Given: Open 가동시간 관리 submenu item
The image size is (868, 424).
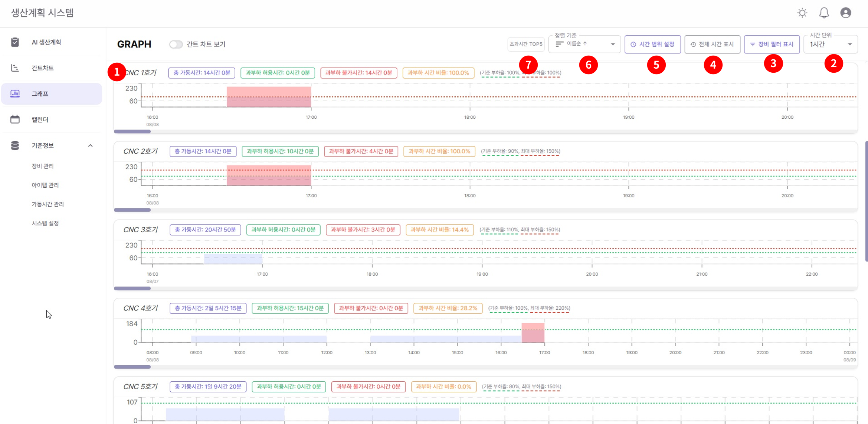Looking at the screenshot, I should [48, 204].
